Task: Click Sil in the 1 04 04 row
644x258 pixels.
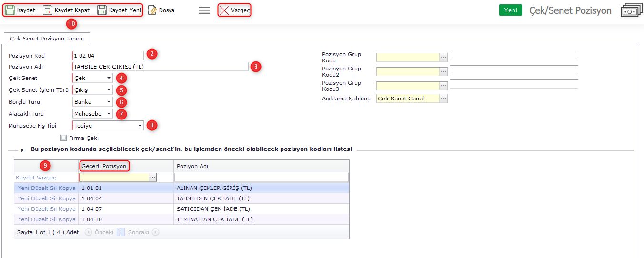Action: 54,198
